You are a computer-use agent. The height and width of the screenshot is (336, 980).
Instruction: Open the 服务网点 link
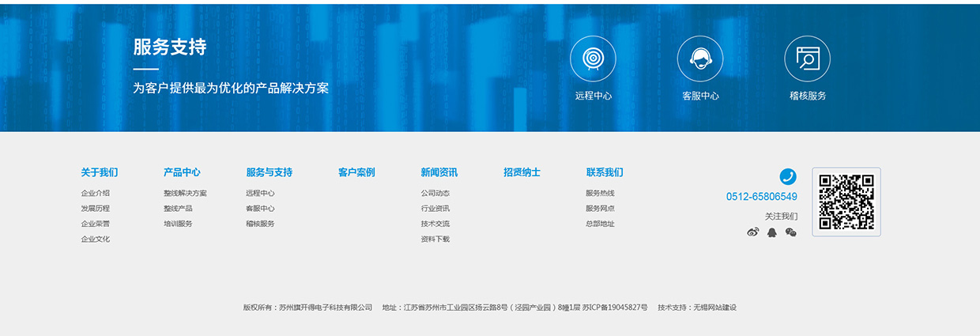coord(600,209)
